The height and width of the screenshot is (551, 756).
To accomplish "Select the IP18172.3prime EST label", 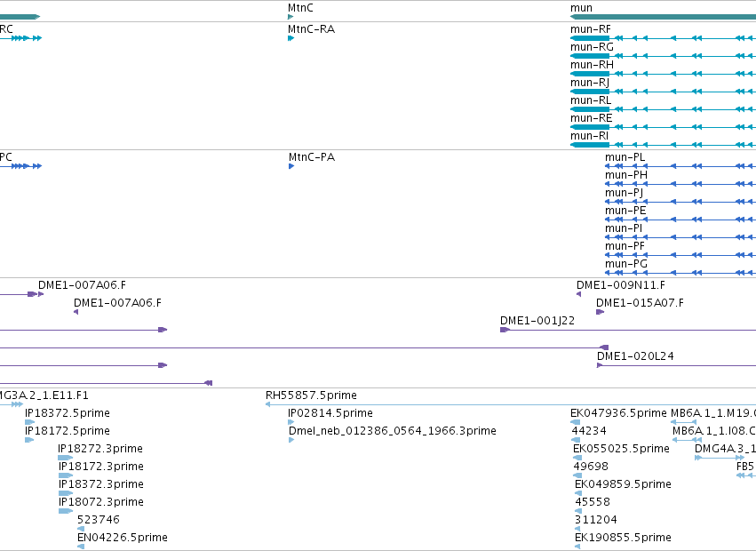I will coord(101,467).
